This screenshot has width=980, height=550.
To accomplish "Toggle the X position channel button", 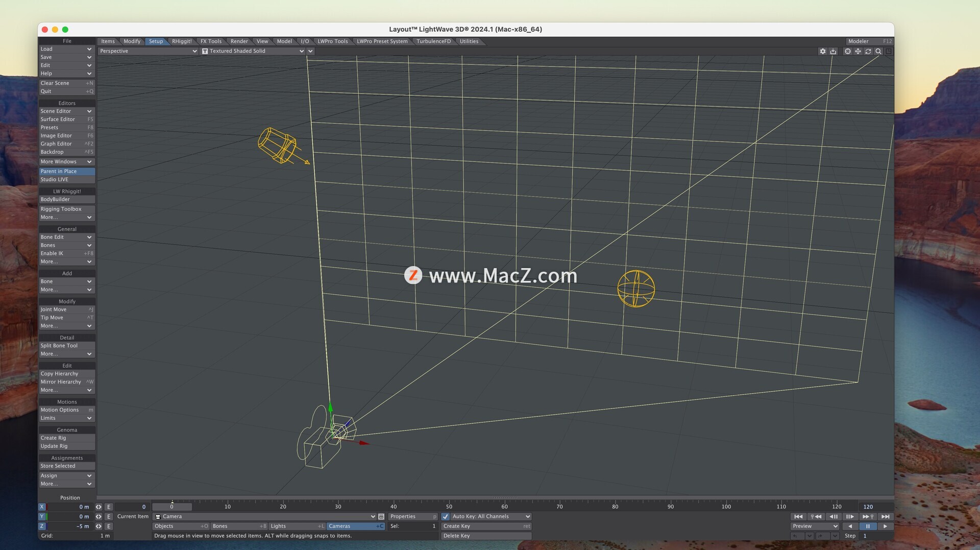I will click(x=42, y=507).
